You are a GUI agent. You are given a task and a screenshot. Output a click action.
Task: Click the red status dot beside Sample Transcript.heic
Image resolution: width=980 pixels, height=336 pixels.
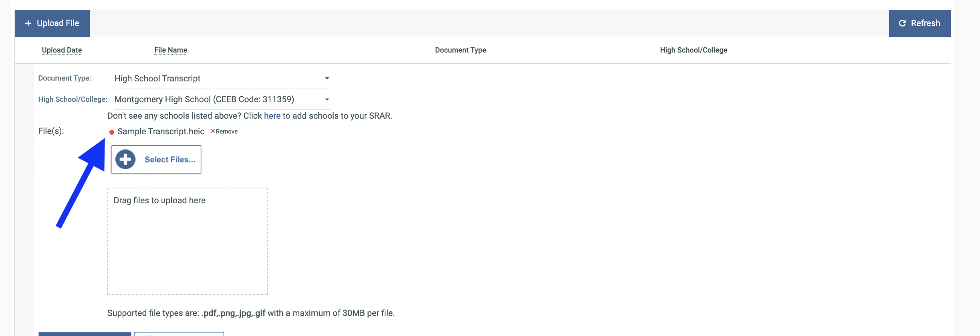point(112,132)
